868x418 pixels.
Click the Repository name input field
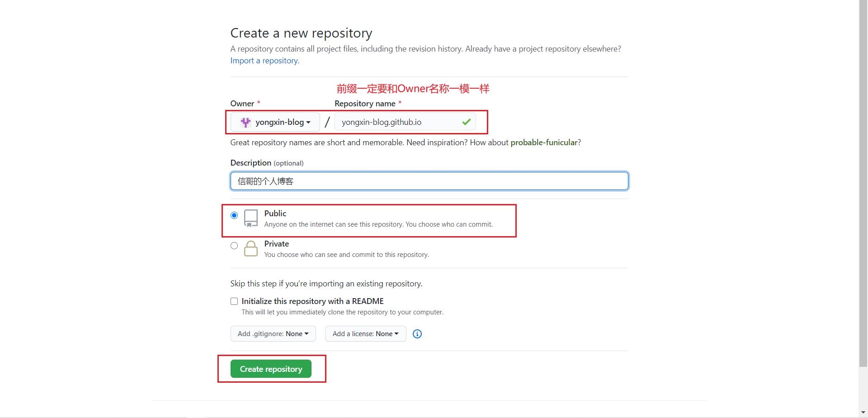point(405,122)
